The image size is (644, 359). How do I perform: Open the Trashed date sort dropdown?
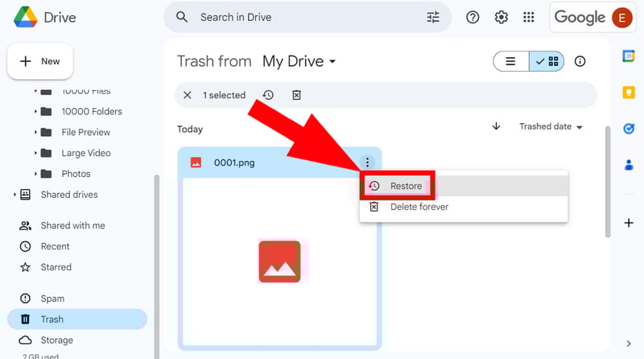(x=551, y=126)
